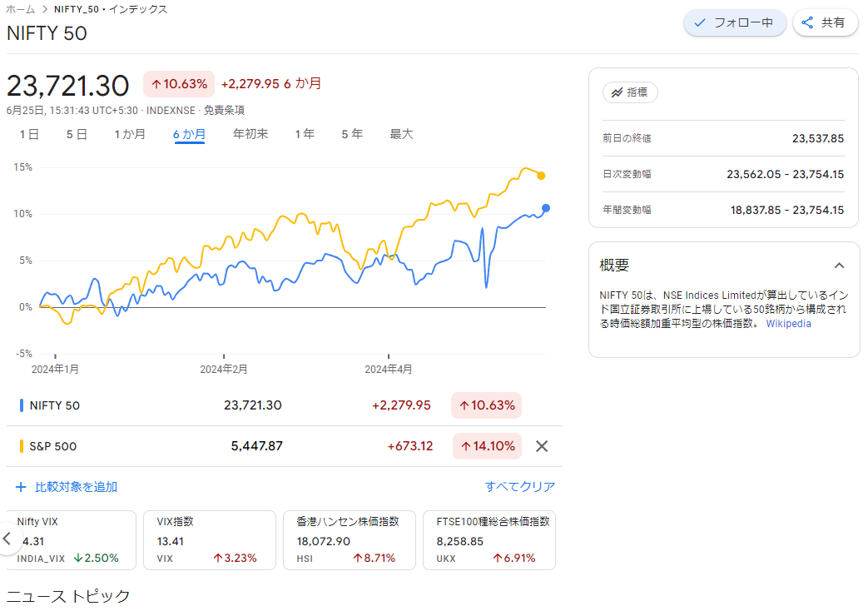Image resolution: width=868 pixels, height=611 pixels.
Task: Click the ホーム breadcrumb link
Action: (x=21, y=9)
